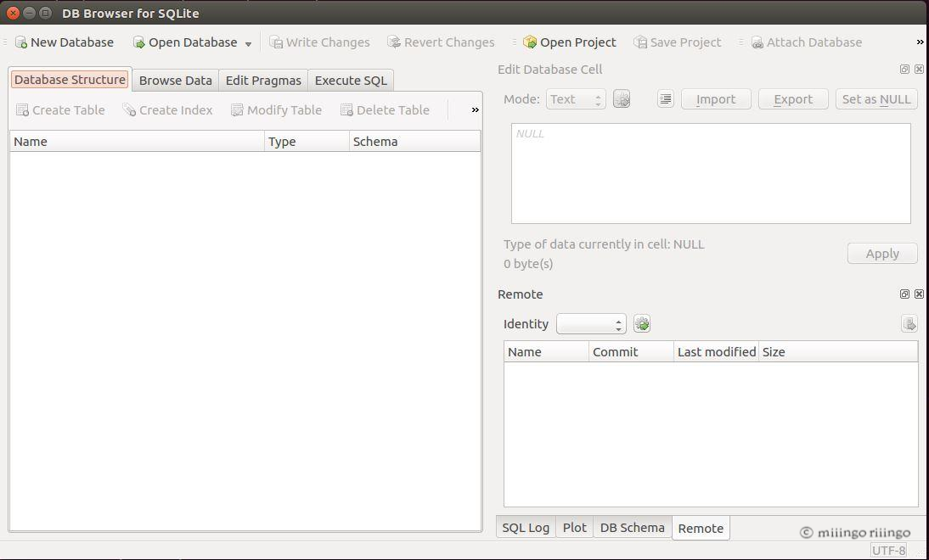Close the DB Browser for SQLite window
Viewport: 929px width, 560px height.
tap(13, 13)
